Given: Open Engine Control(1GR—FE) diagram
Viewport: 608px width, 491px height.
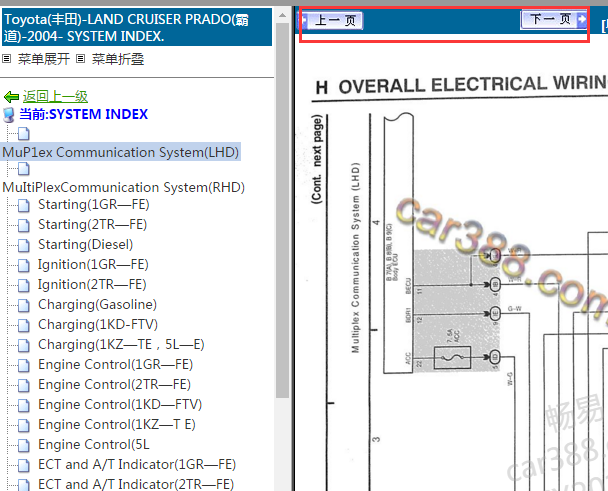Looking at the screenshot, I should pyautogui.click(x=116, y=365).
